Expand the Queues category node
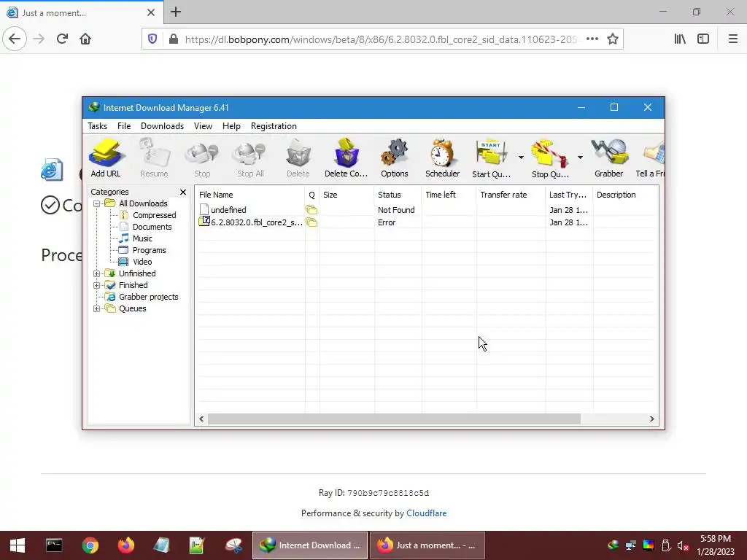The width and height of the screenshot is (747, 560). click(x=97, y=308)
